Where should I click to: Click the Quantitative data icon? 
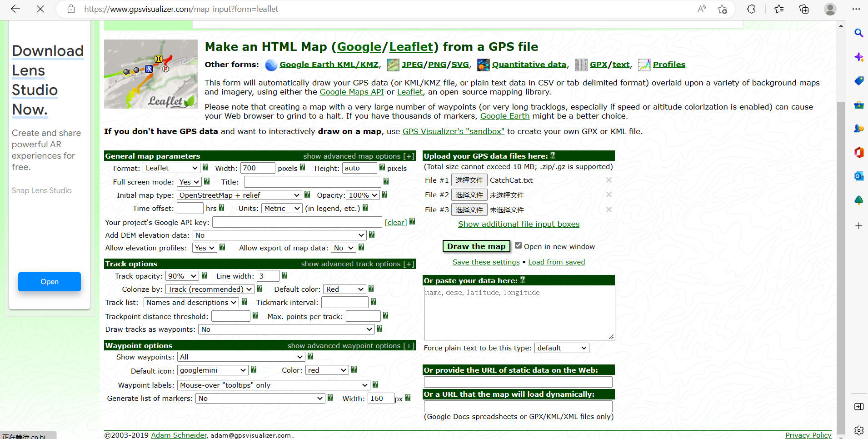click(484, 65)
